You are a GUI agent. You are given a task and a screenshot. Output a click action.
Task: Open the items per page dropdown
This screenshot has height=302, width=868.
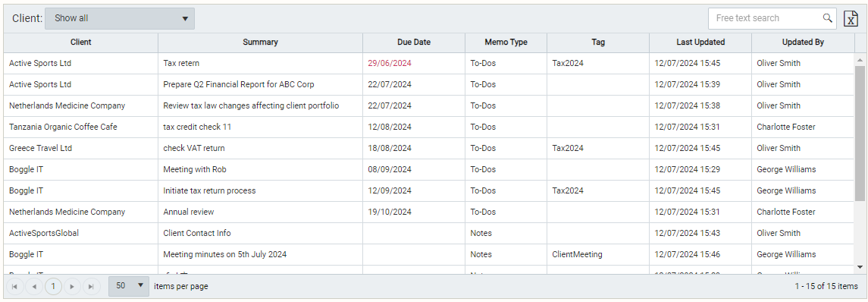click(x=129, y=286)
